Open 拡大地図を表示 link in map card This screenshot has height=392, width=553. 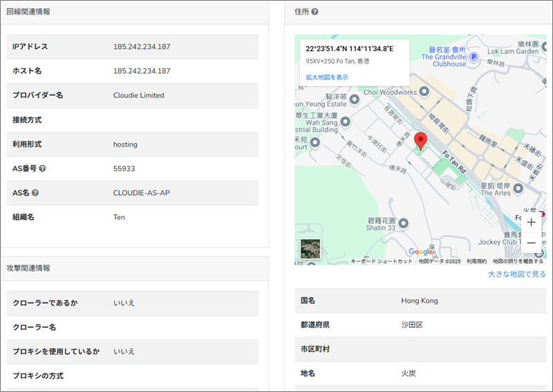[327, 77]
